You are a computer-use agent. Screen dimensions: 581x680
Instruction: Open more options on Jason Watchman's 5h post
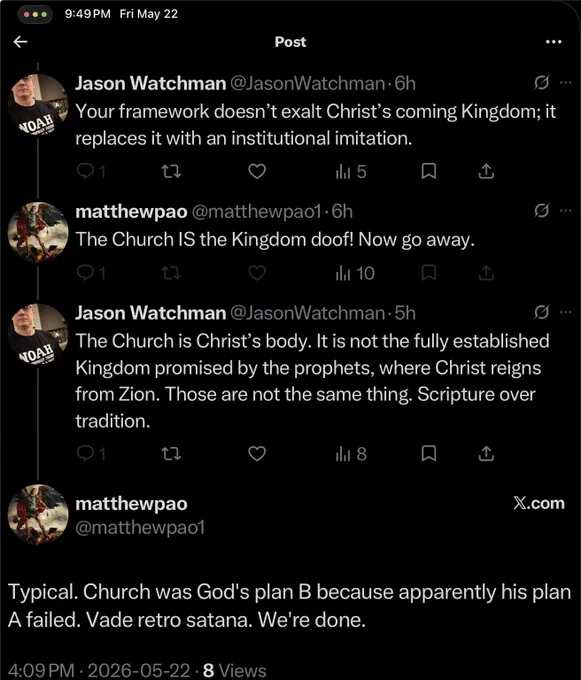[x=565, y=312]
